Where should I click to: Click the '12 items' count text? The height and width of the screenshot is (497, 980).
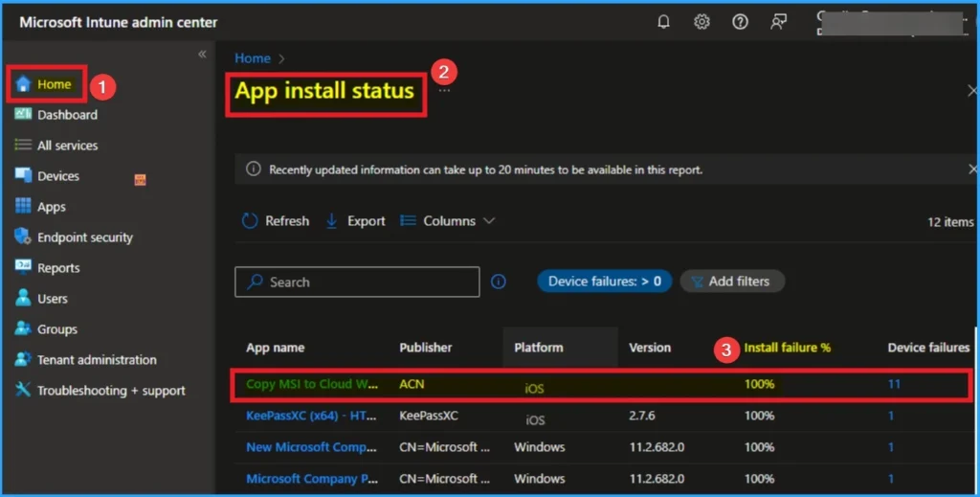(x=950, y=222)
